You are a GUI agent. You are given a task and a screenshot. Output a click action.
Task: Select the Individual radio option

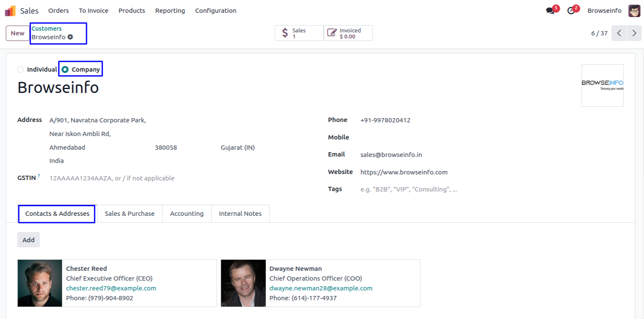pos(21,70)
